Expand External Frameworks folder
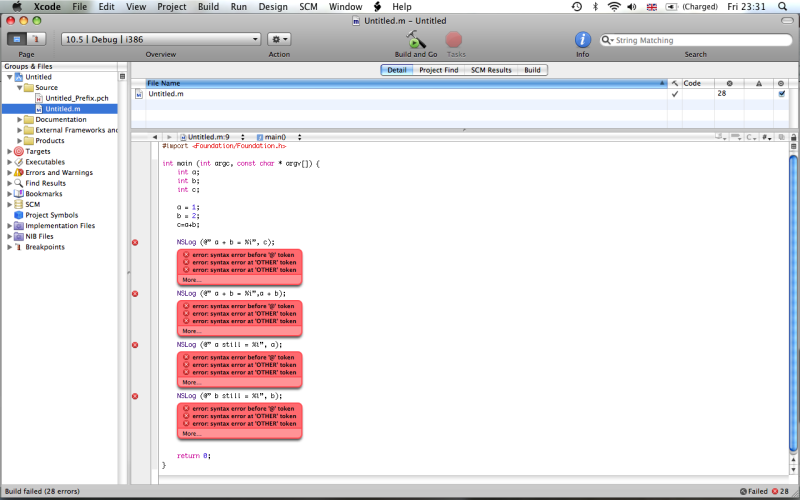This screenshot has width=800, height=500. [19, 130]
